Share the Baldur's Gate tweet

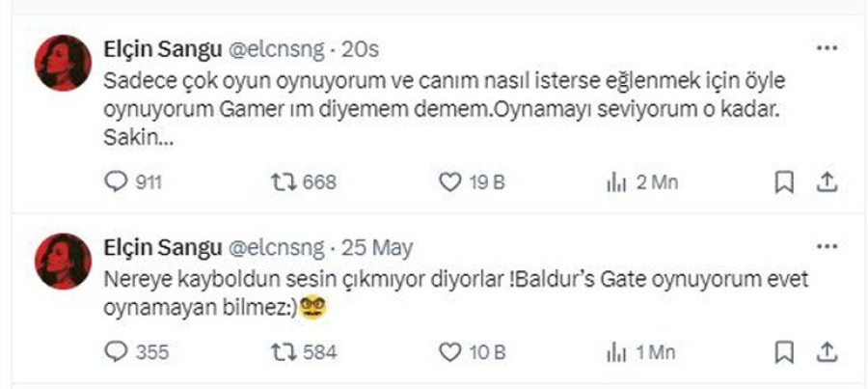pyautogui.click(x=826, y=353)
